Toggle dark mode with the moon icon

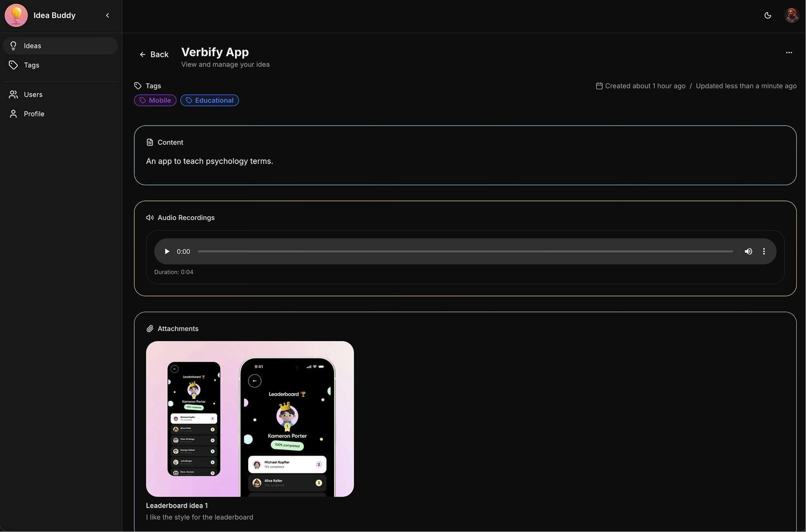tap(768, 15)
